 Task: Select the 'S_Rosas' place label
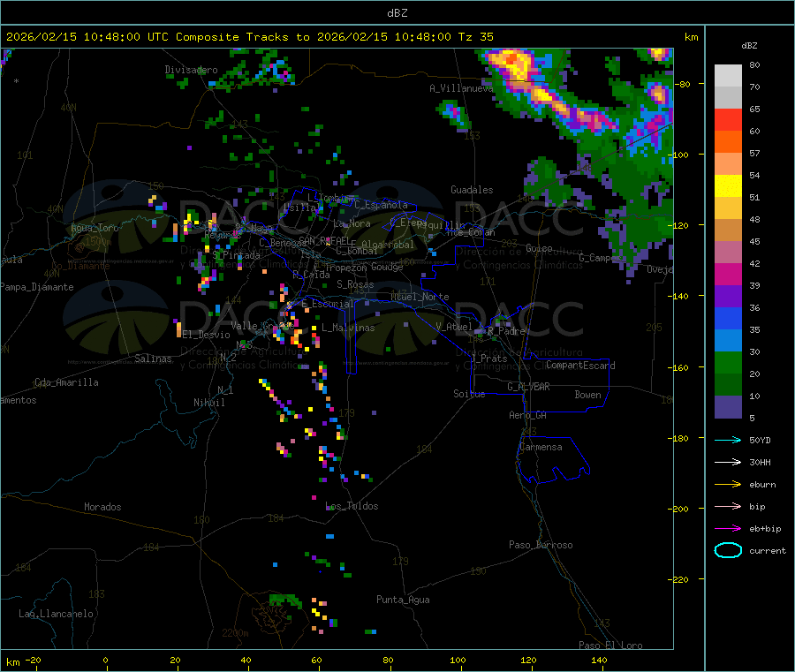pos(355,284)
